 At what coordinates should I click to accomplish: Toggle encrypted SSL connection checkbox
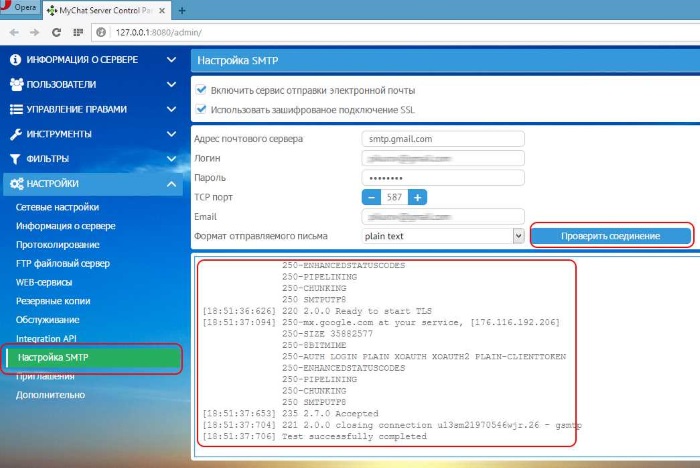point(201,109)
